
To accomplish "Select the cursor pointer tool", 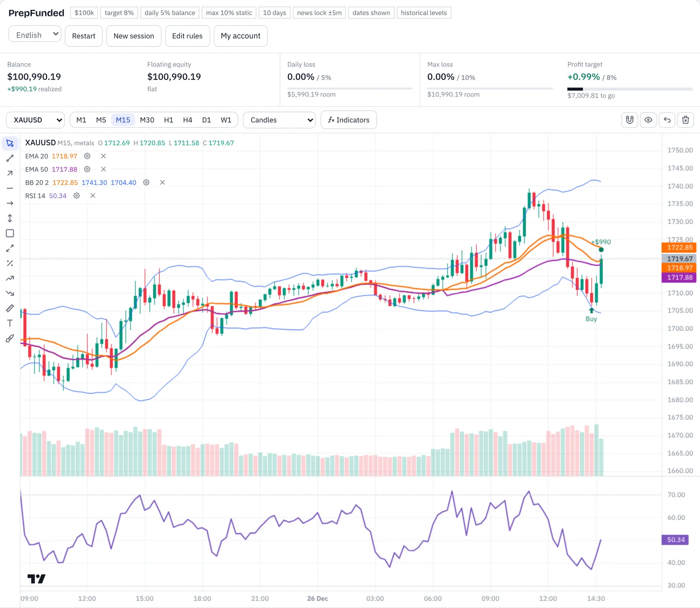I will tap(10, 143).
